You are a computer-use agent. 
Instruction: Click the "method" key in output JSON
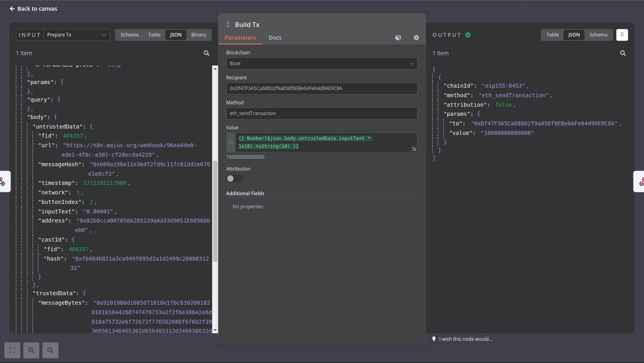(x=457, y=95)
